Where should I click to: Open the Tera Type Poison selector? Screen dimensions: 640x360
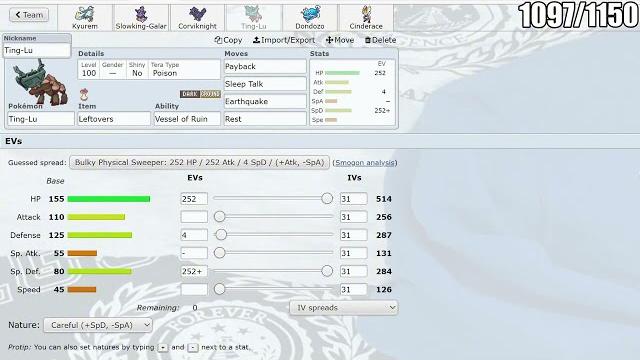click(184, 70)
